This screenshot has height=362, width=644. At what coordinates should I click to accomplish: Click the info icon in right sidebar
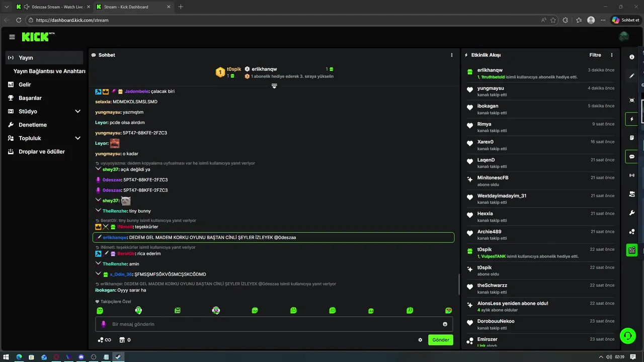coord(632,57)
